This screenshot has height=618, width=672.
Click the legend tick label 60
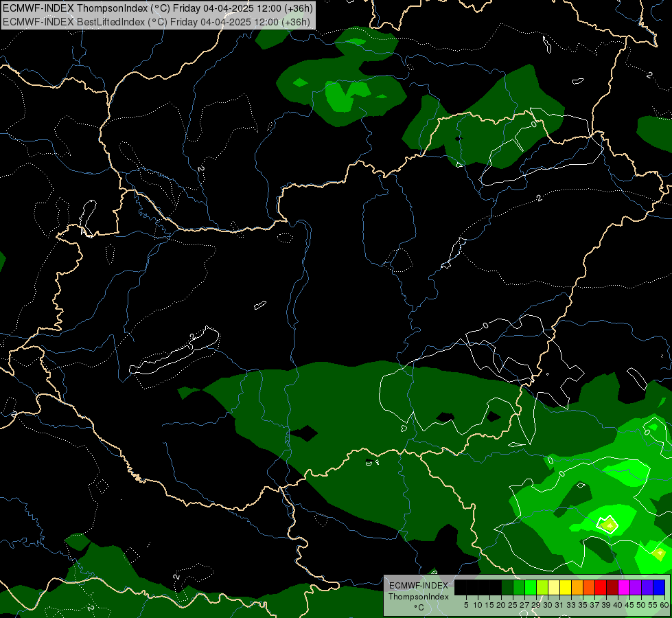(x=664, y=605)
